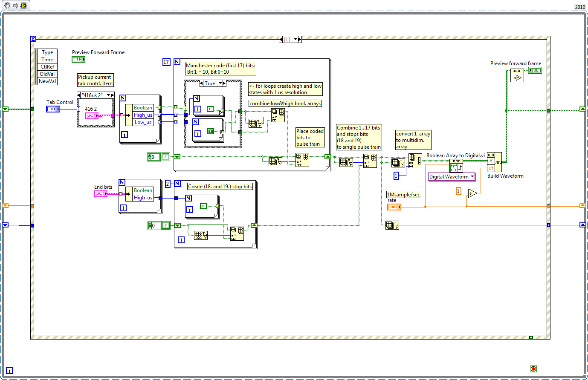Toggle the F element of the array constant feeding the stop bits loop
This screenshot has height=380, width=588.
165,225
